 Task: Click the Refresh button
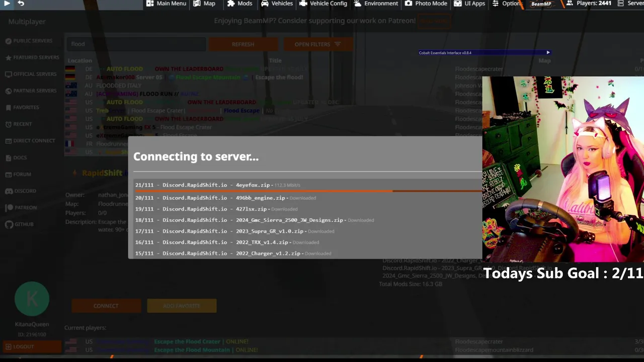tap(243, 44)
